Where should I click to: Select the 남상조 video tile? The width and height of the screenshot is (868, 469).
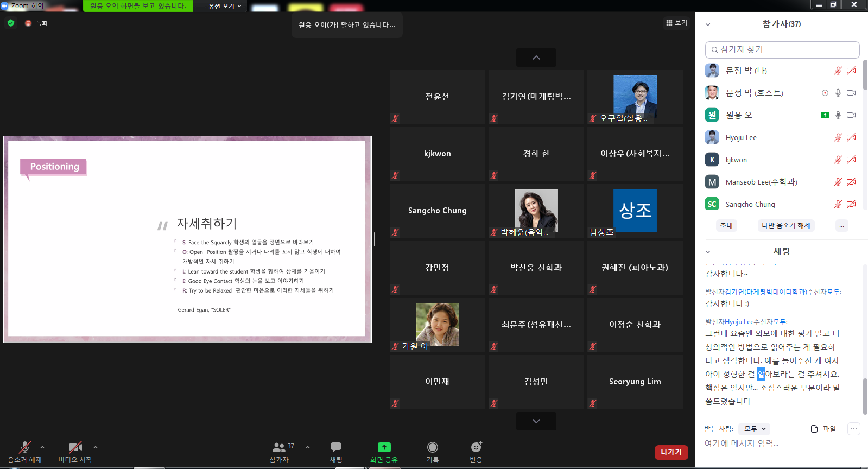(635, 211)
